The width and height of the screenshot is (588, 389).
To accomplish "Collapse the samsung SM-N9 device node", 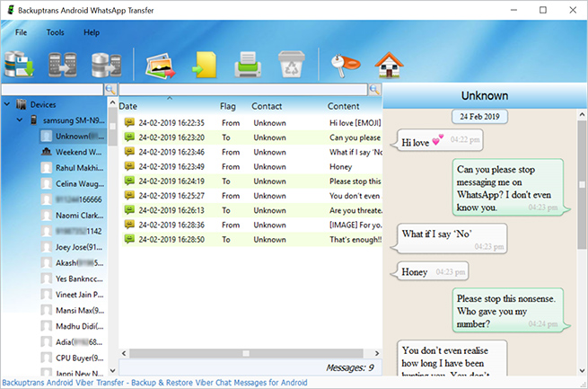I will click(20, 120).
